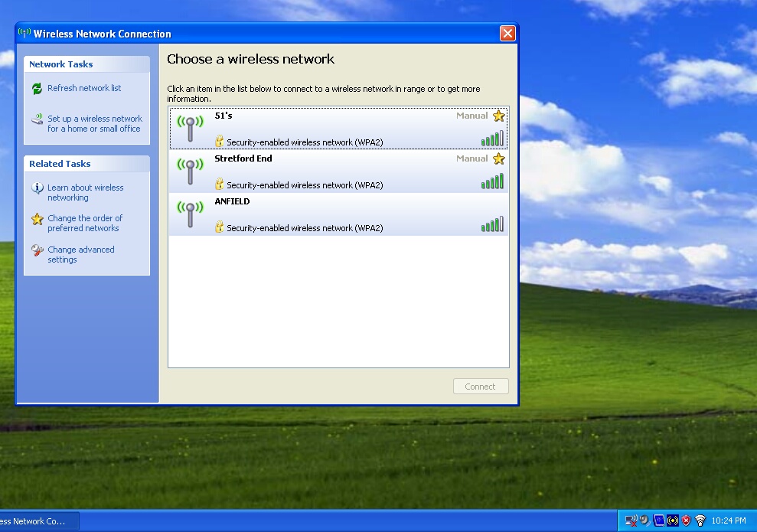Click the Refresh network list green arrows icon
Viewport: 757px width, 532px height.
pos(37,88)
